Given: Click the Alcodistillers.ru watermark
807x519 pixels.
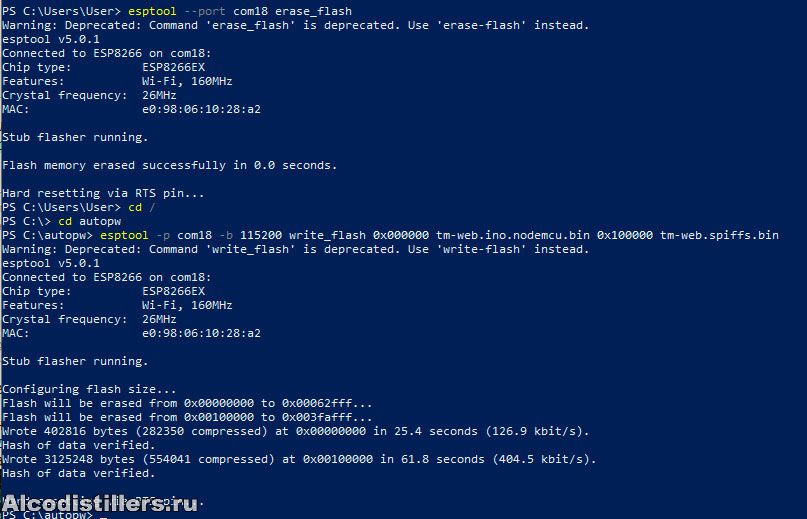Looking at the screenshot, I should click(100, 503).
